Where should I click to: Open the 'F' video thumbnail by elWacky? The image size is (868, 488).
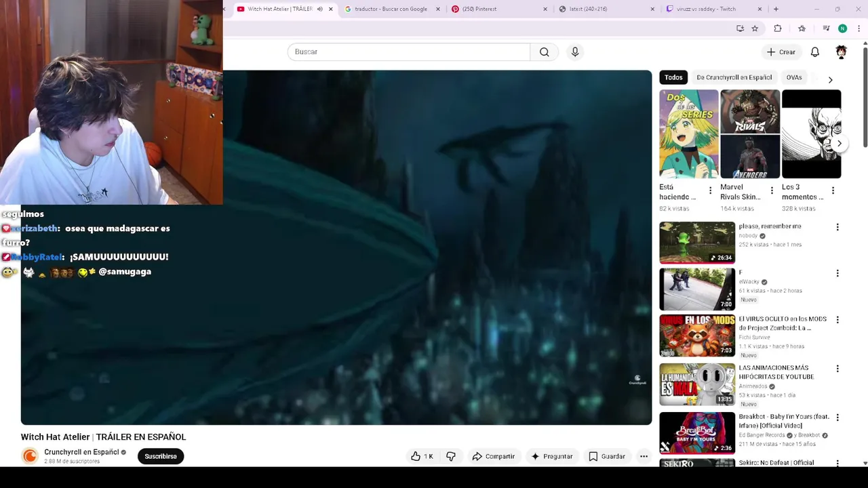(x=697, y=289)
